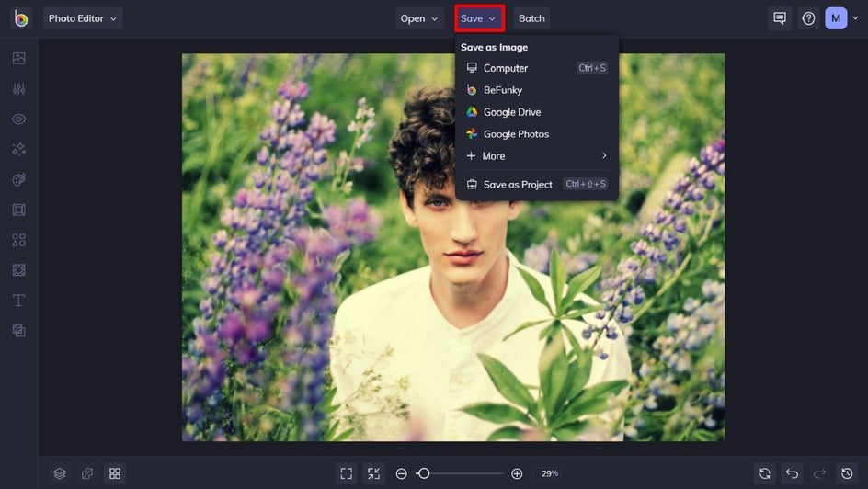
Task: Click the Batch button
Action: tap(531, 18)
